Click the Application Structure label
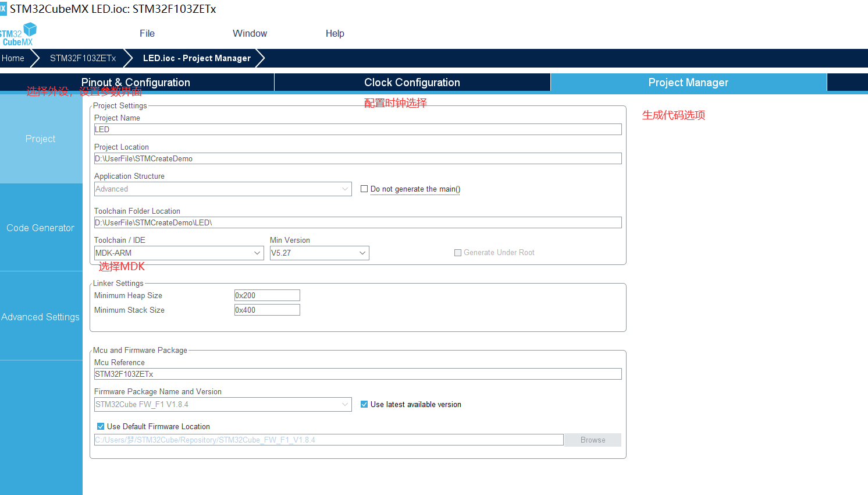The width and height of the screenshot is (868, 495). pos(129,176)
